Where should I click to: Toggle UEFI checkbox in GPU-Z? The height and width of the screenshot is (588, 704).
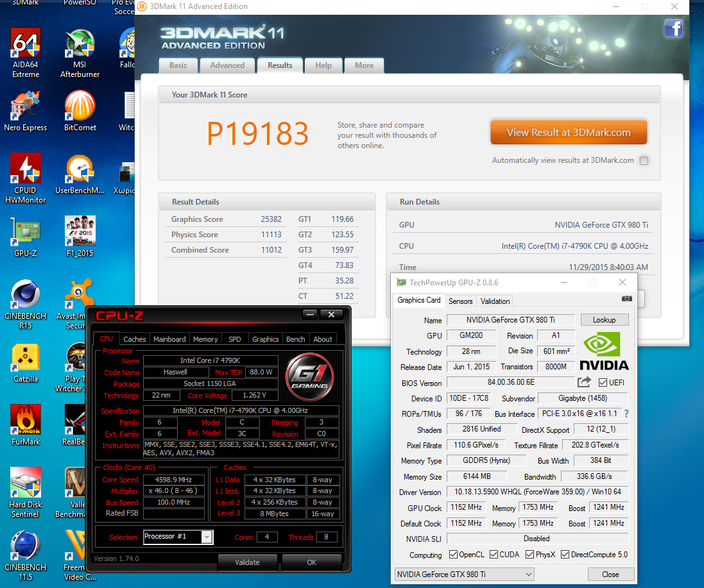coord(603,383)
